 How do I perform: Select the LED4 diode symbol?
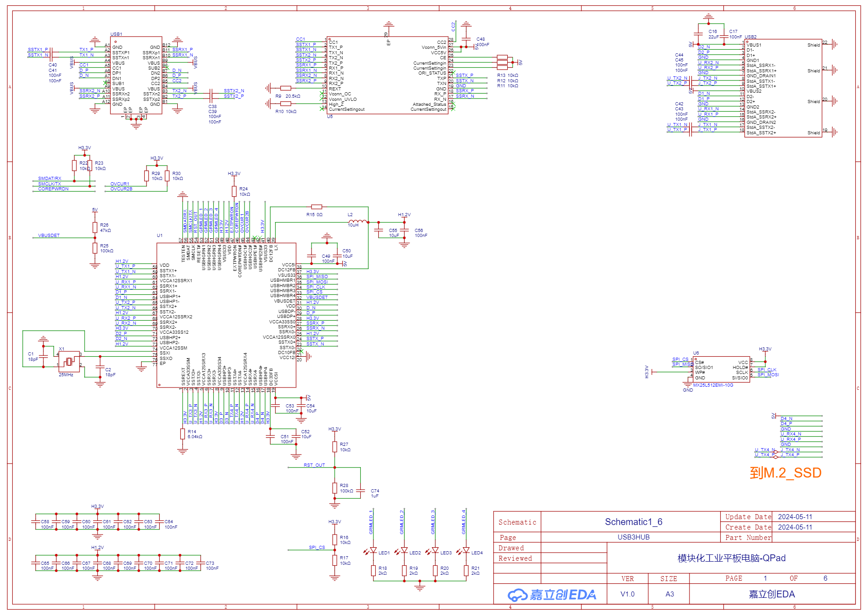pyautogui.click(x=466, y=551)
